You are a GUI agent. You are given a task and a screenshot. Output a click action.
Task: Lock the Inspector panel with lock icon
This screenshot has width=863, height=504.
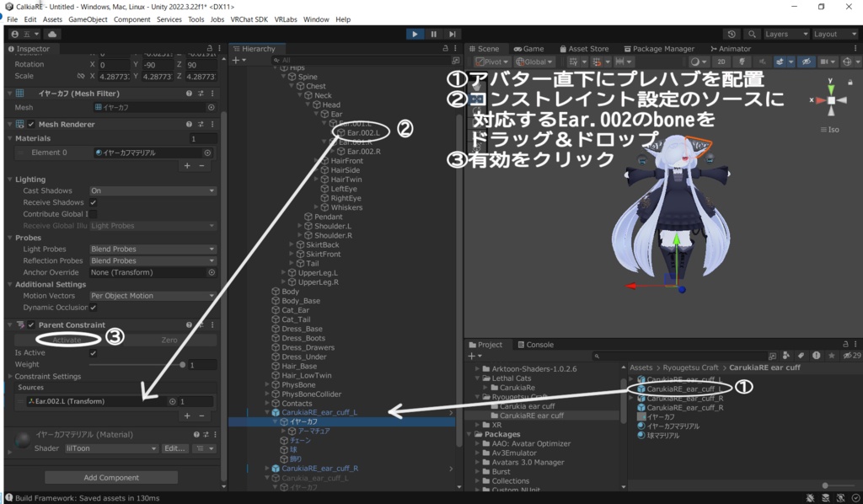pos(209,48)
